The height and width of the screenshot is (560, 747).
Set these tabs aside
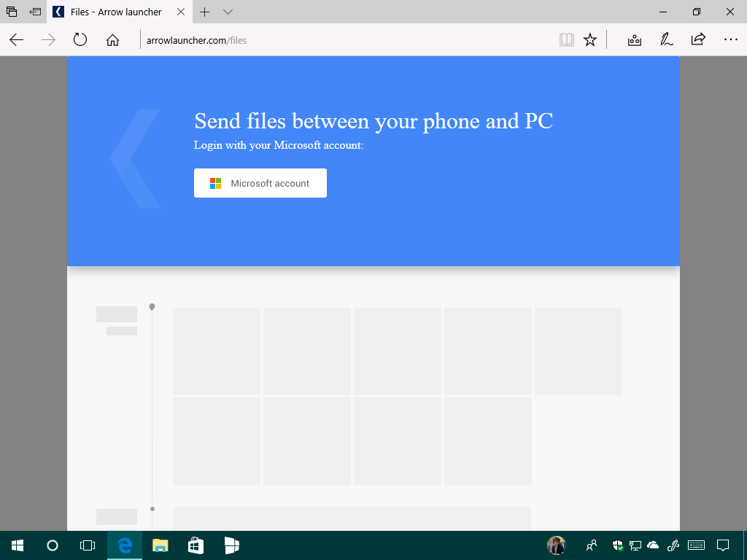35,12
